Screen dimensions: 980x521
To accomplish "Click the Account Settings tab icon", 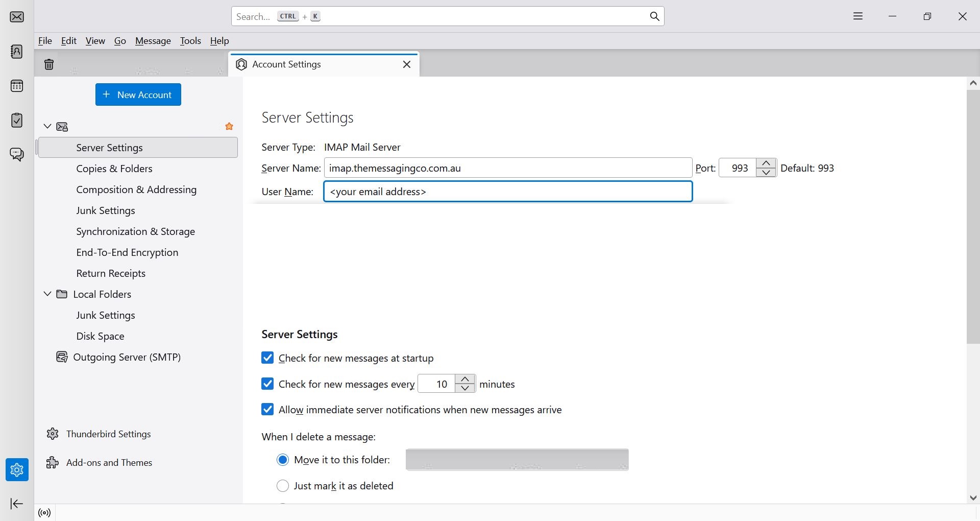I will pyautogui.click(x=241, y=64).
